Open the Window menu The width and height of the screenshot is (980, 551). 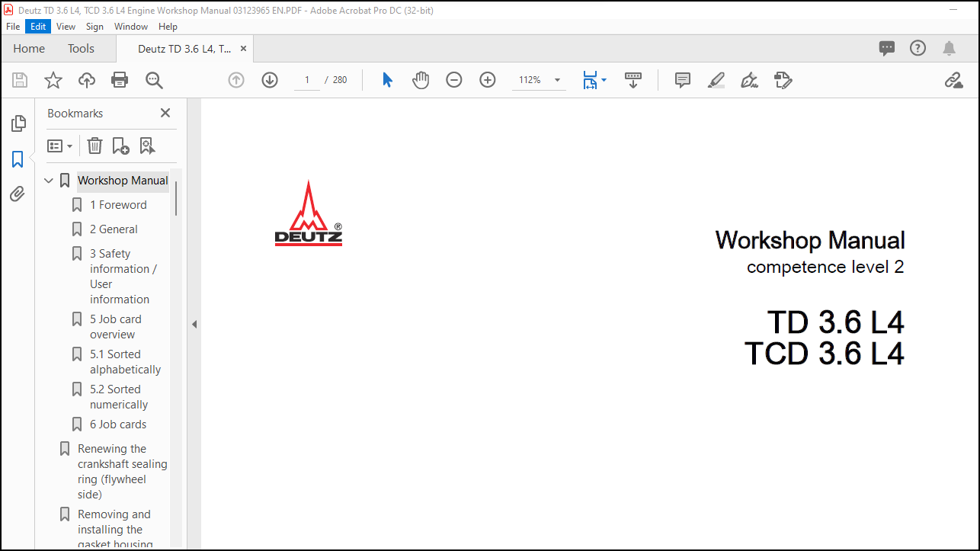[131, 26]
